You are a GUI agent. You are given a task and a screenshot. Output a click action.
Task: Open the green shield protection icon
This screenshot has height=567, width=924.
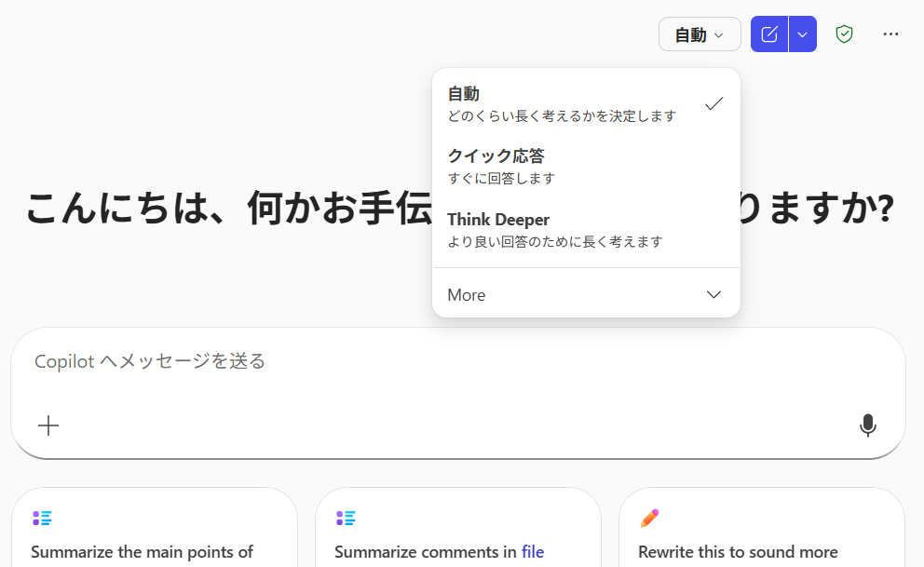coord(844,34)
